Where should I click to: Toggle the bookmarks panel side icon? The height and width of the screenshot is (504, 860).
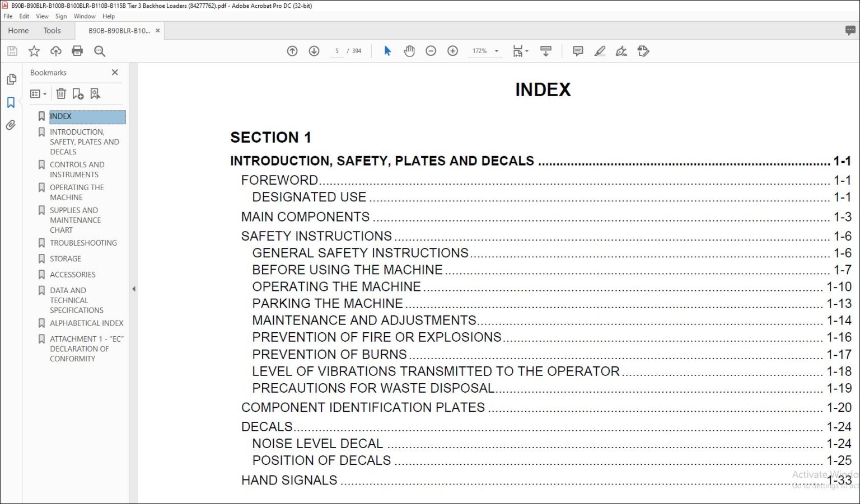pyautogui.click(x=11, y=102)
